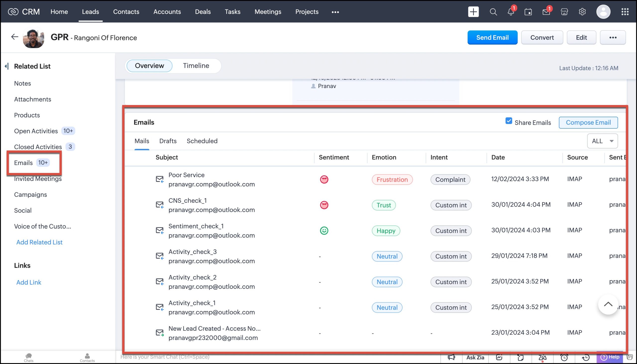Viewport: 637px width, 364px height.
Task: Open the mail inbox icon with badge
Action: pos(546,12)
